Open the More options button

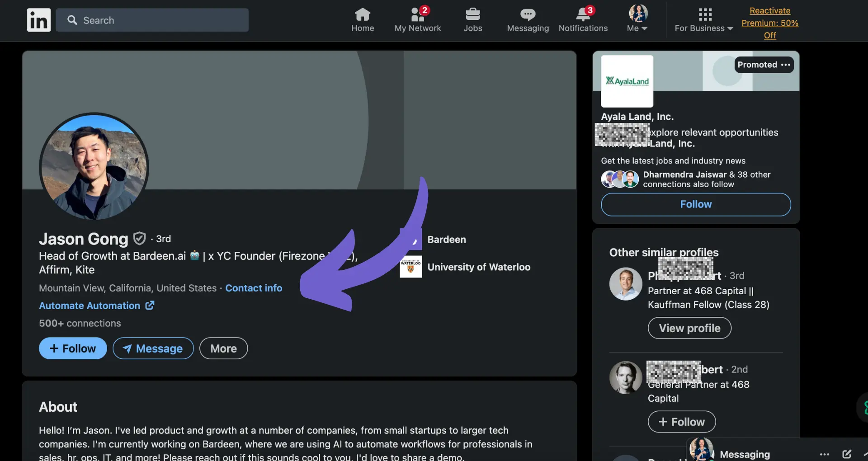pyautogui.click(x=223, y=348)
